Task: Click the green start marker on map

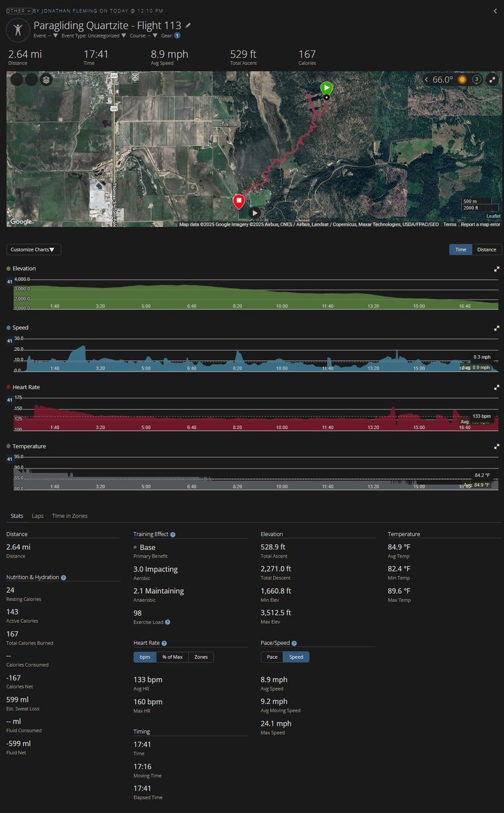Action: 326,89
